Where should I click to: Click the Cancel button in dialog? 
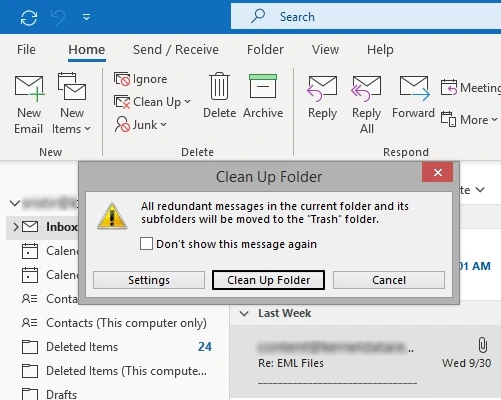(389, 280)
